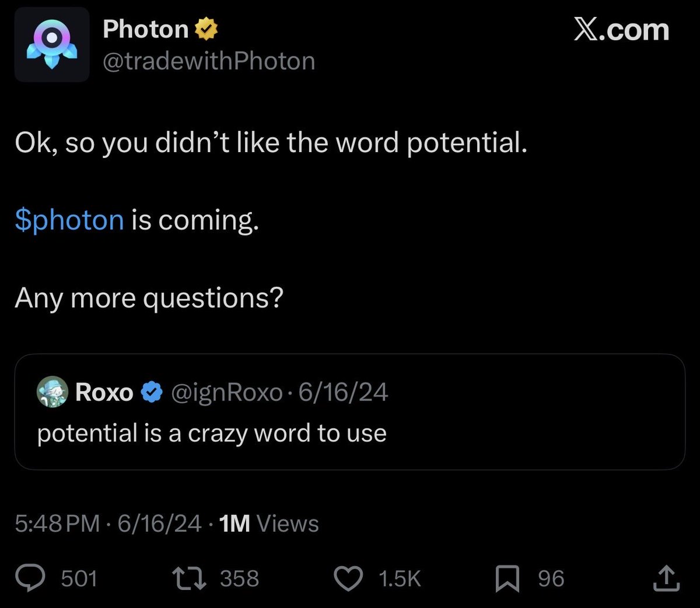Click Photon's gold verified badge

tap(206, 29)
